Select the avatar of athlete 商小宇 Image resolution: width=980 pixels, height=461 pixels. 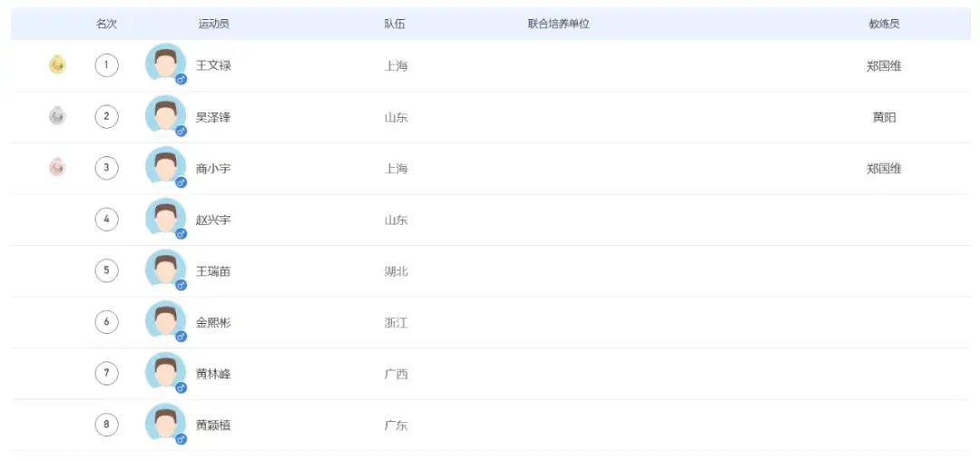(x=166, y=166)
